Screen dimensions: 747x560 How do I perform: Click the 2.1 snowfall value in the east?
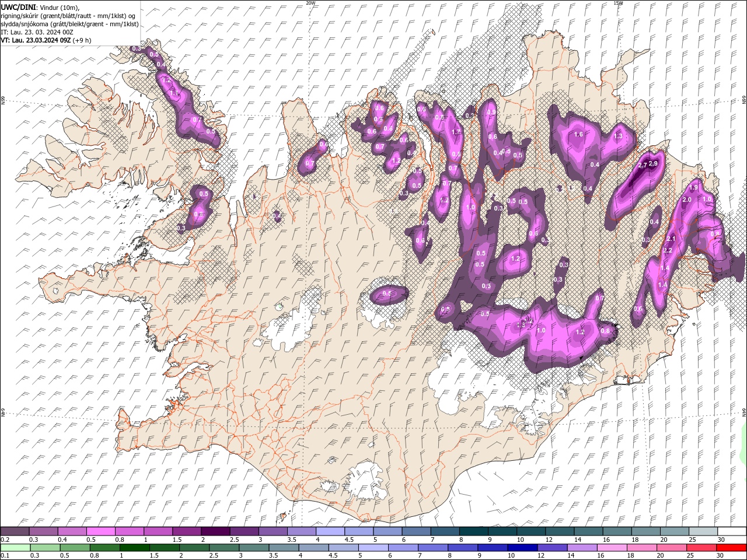tap(671, 239)
